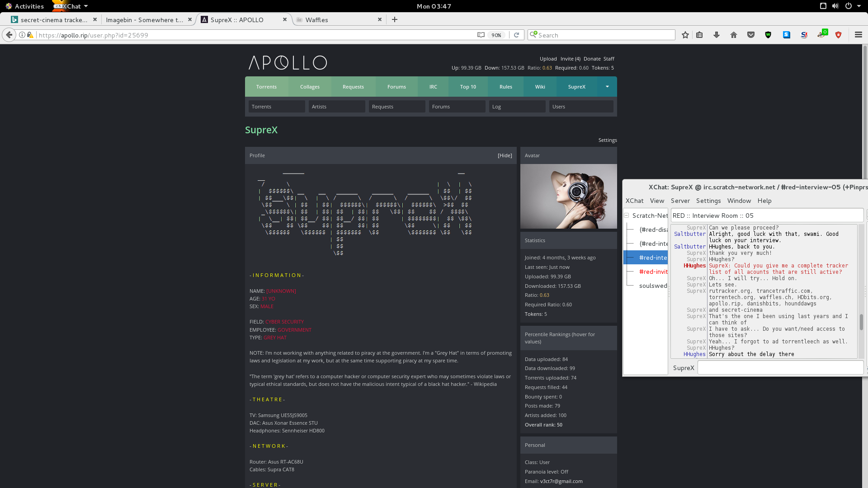Click the Log search box
This screenshot has width=868, height=488.
[x=517, y=107]
